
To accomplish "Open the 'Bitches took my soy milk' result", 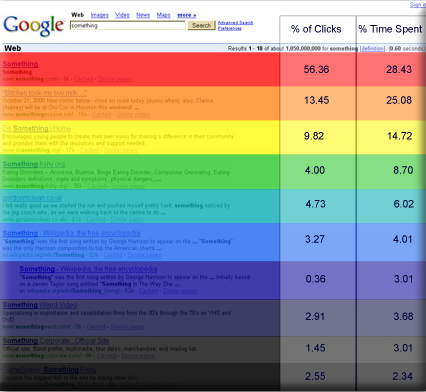I will click(x=45, y=93).
